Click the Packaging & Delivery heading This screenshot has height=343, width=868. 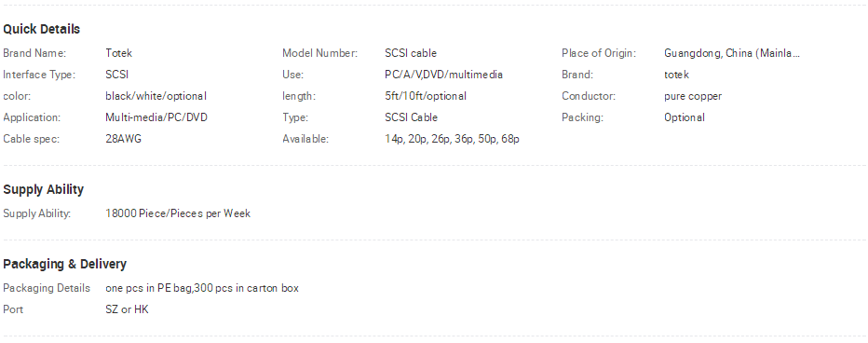pos(65,265)
